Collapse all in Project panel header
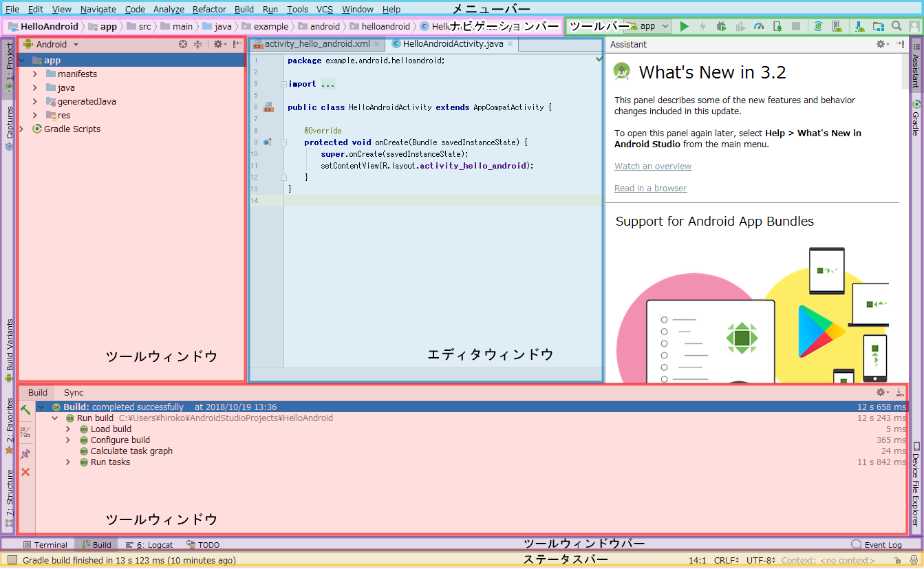 (x=198, y=44)
